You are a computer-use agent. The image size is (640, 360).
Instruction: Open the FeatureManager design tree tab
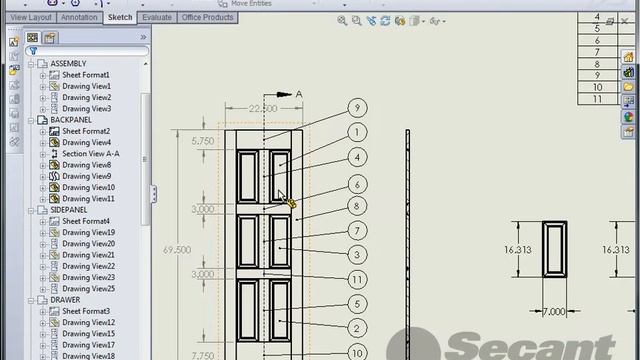point(33,38)
